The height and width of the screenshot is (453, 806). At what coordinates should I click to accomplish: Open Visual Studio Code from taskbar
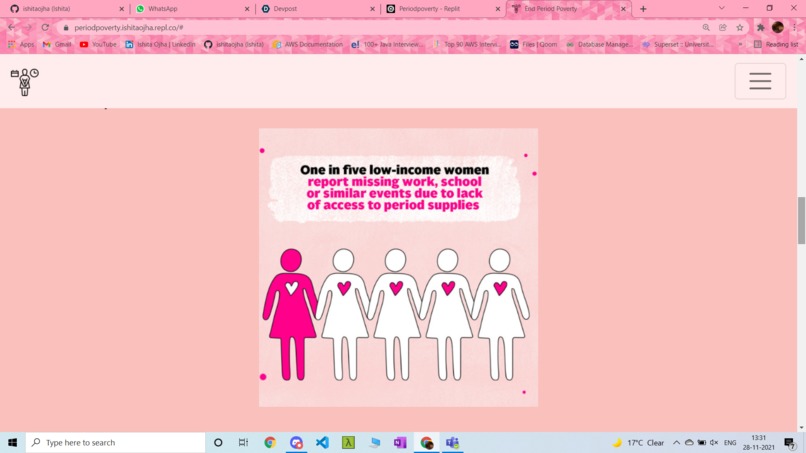(x=322, y=442)
